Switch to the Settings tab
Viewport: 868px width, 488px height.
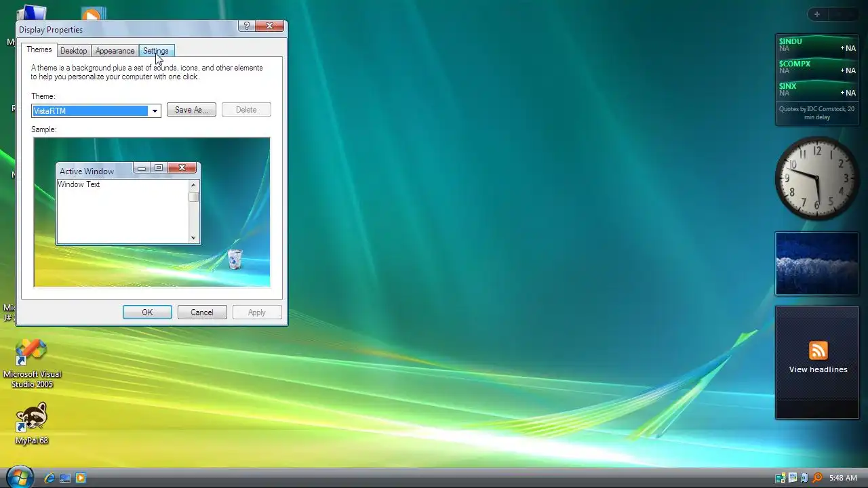[156, 51]
